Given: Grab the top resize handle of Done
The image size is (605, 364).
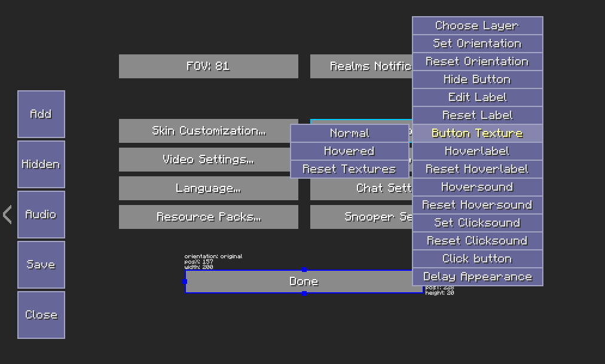Looking at the screenshot, I should coord(304,270).
